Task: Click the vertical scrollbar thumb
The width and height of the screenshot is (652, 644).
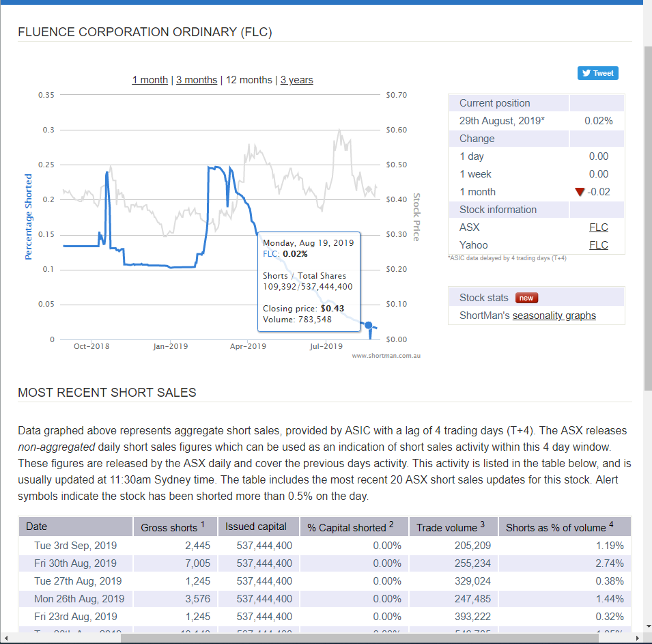Action: click(x=648, y=218)
